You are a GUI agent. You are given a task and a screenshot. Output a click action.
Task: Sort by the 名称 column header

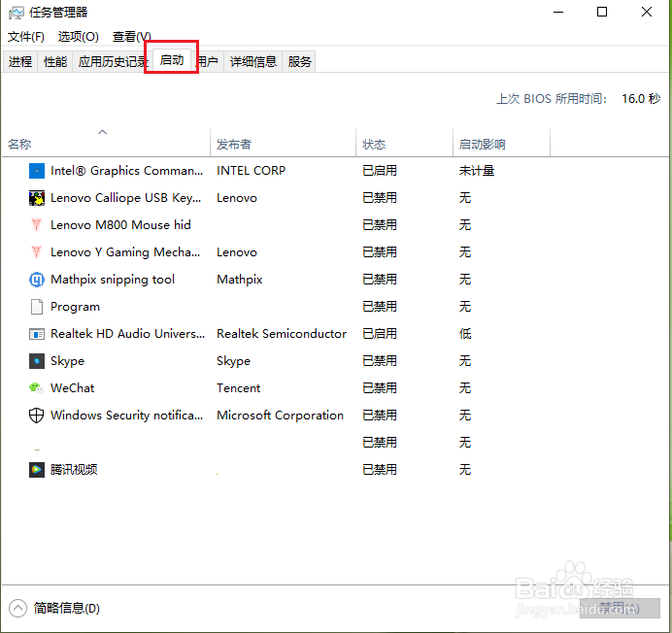(x=106, y=144)
